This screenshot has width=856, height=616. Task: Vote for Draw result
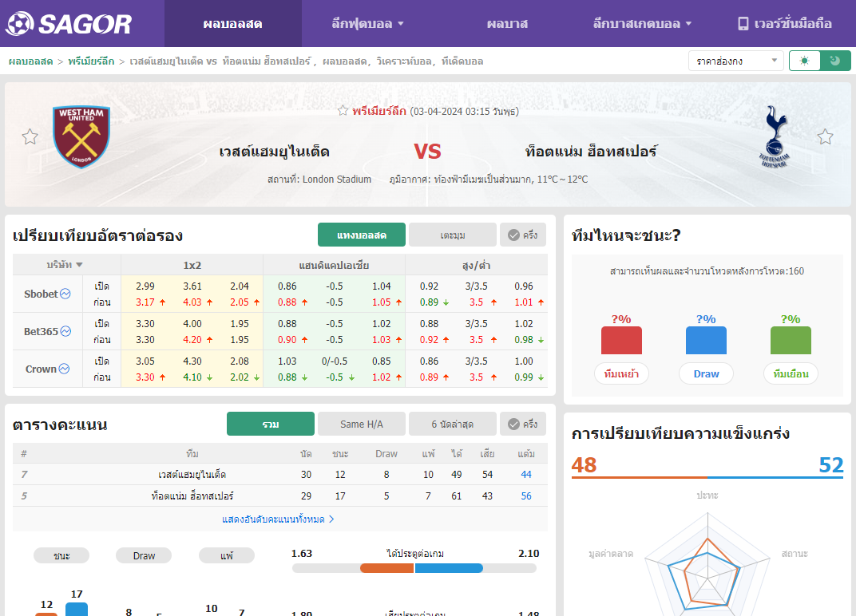(706, 373)
